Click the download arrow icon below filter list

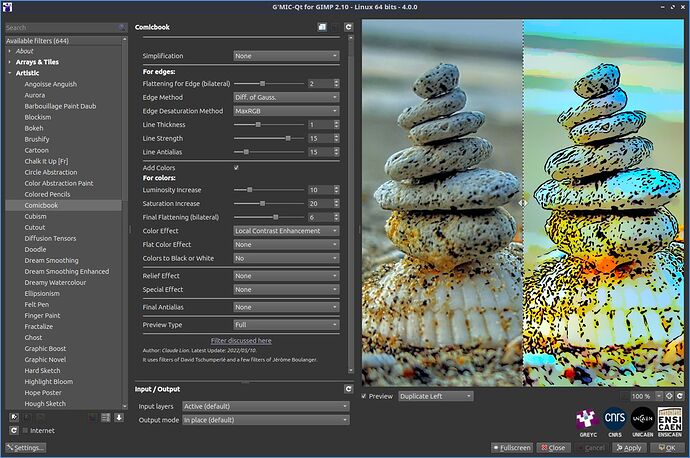[119, 417]
